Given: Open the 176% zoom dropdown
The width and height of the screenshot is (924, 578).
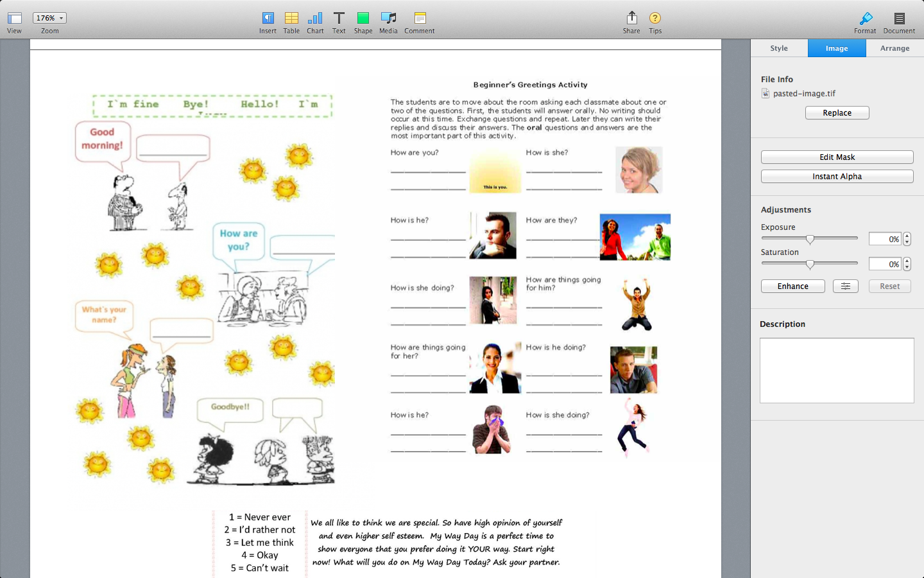Looking at the screenshot, I should (49, 18).
